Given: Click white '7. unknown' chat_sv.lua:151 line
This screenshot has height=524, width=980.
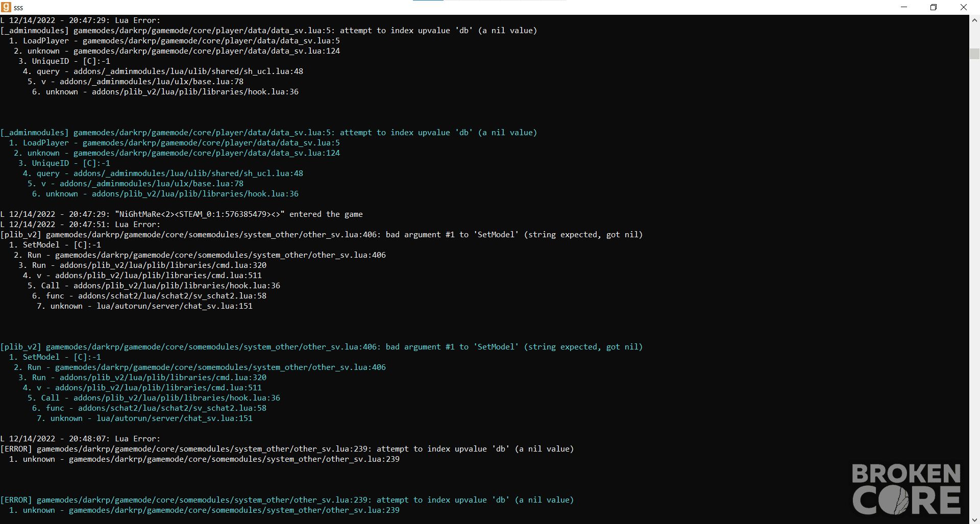Looking at the screenshot, I should pyautogui.click(x=144, y=306).
